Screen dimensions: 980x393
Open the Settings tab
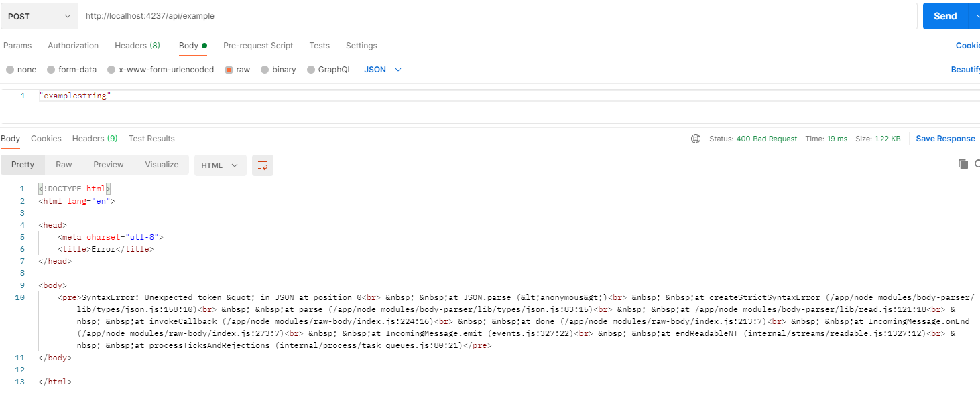361,46
